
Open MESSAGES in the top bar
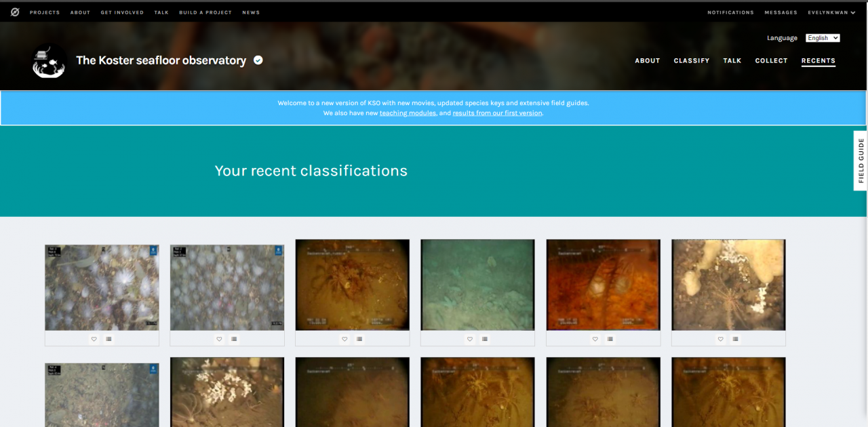781,12
